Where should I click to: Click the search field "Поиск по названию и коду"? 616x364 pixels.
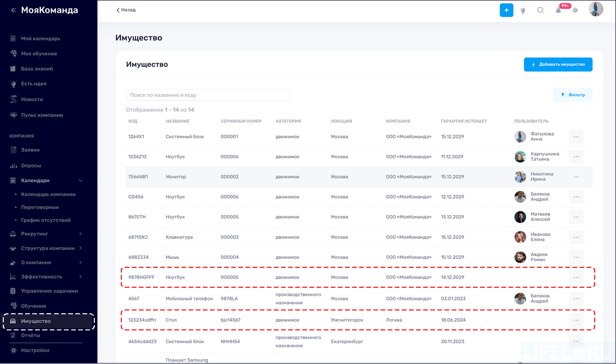(208, 95)
